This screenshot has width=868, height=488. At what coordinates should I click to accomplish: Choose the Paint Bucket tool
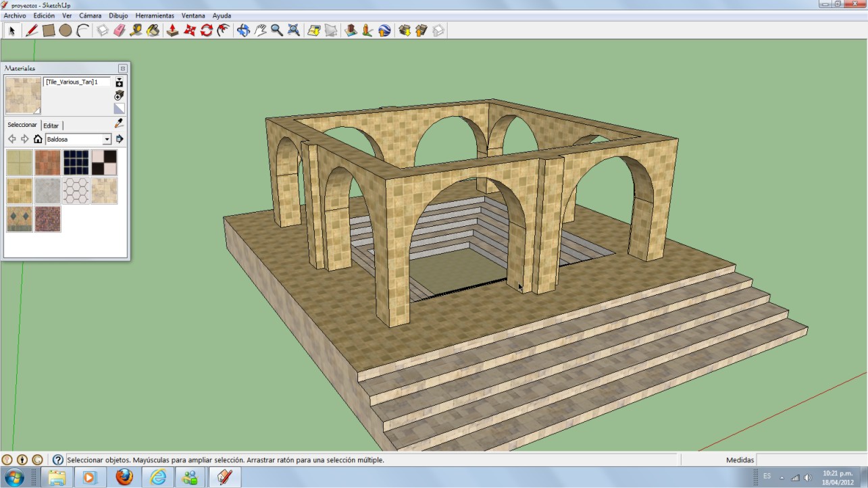coord(153,30)
